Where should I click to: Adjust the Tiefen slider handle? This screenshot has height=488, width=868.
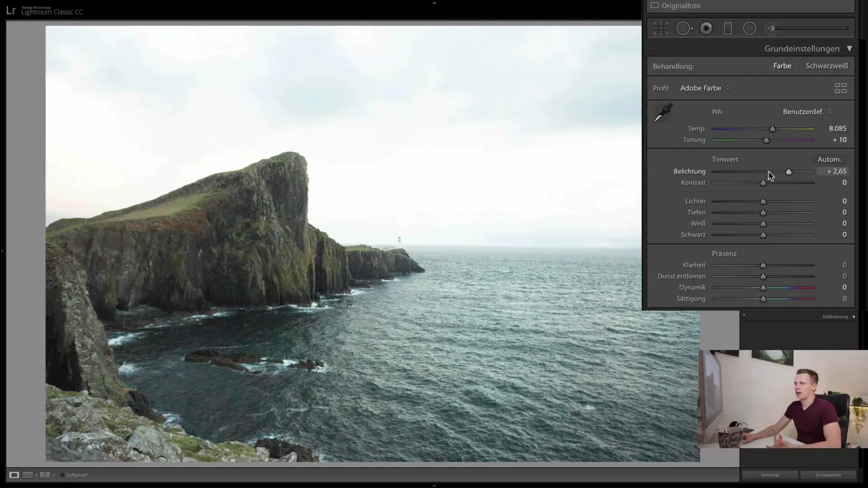point(763,213)
